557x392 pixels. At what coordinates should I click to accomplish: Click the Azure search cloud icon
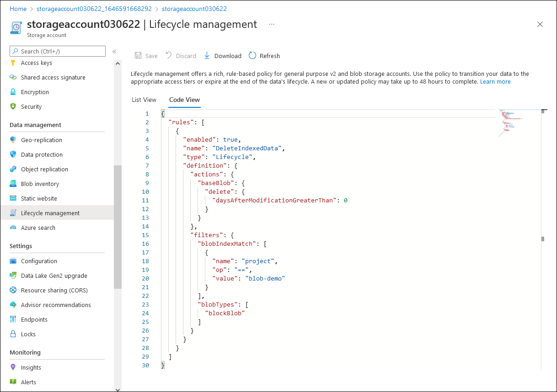click(13, 228)
